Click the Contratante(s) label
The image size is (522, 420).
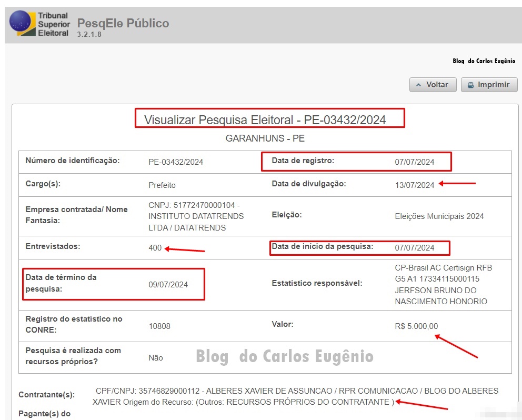pos(47,395)
